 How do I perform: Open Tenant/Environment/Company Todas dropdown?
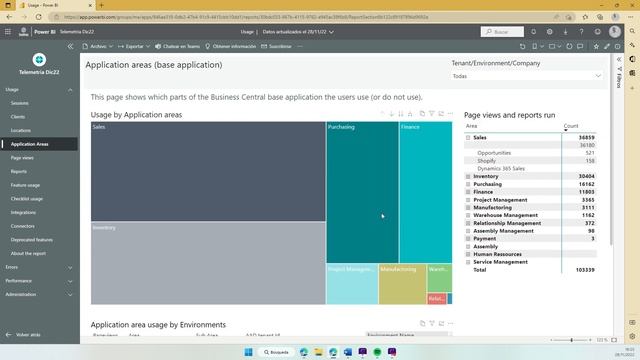527,76
